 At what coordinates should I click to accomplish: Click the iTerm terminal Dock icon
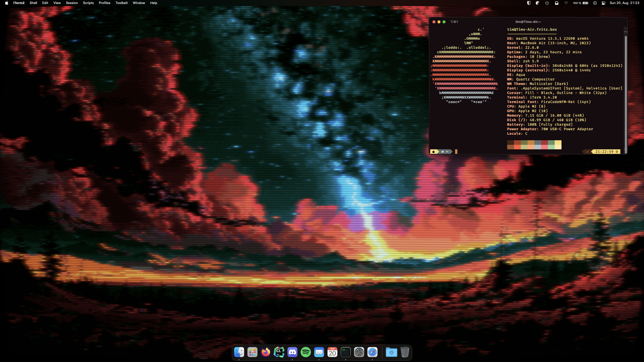tap(346, 352)
